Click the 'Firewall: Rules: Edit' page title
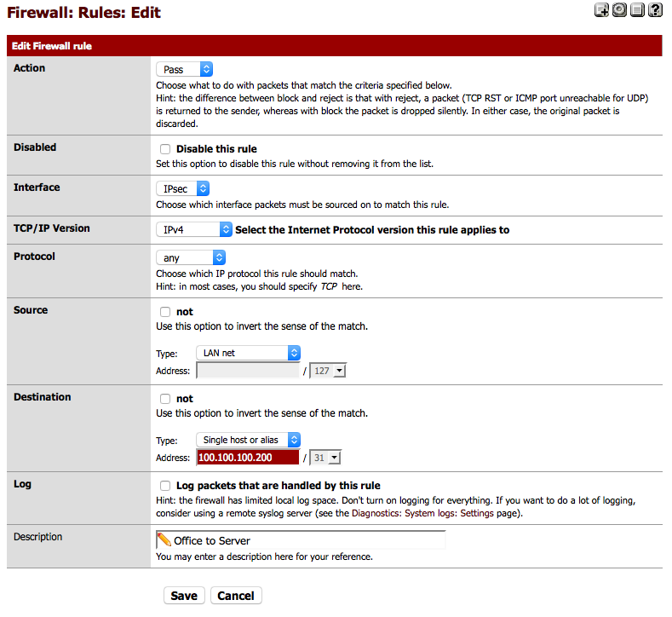 pyautogui.click(x=84, y=13)
